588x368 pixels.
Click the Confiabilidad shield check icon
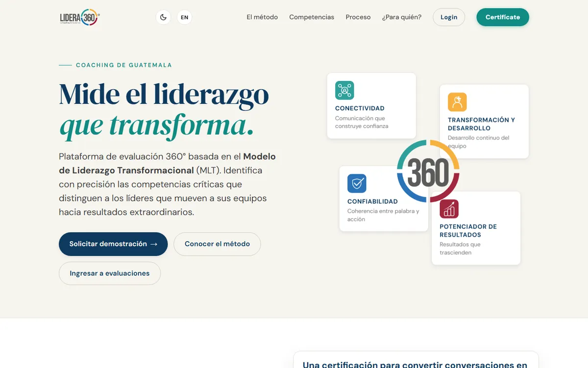pos(357,184)
